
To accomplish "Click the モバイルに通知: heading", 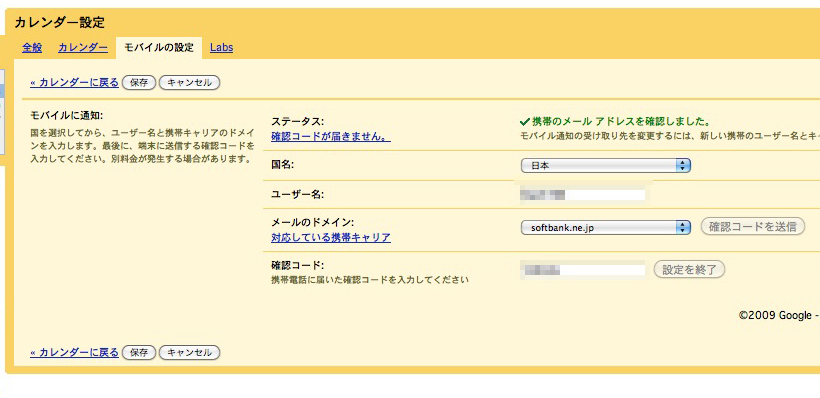I will 67,115.
